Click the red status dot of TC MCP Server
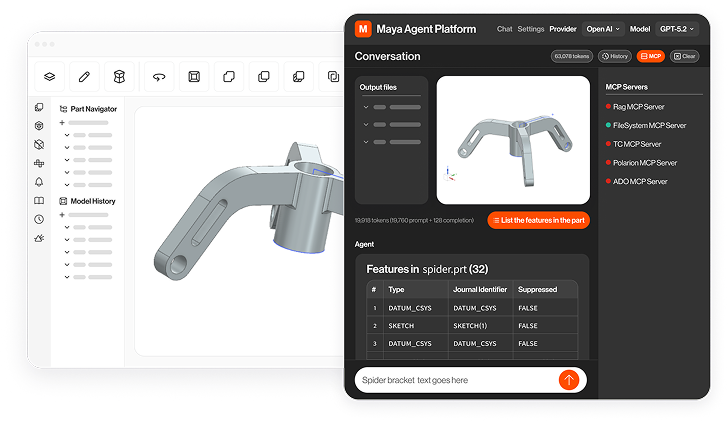The height and width of the screenshot is (422, 728). (x=608, y=144)
